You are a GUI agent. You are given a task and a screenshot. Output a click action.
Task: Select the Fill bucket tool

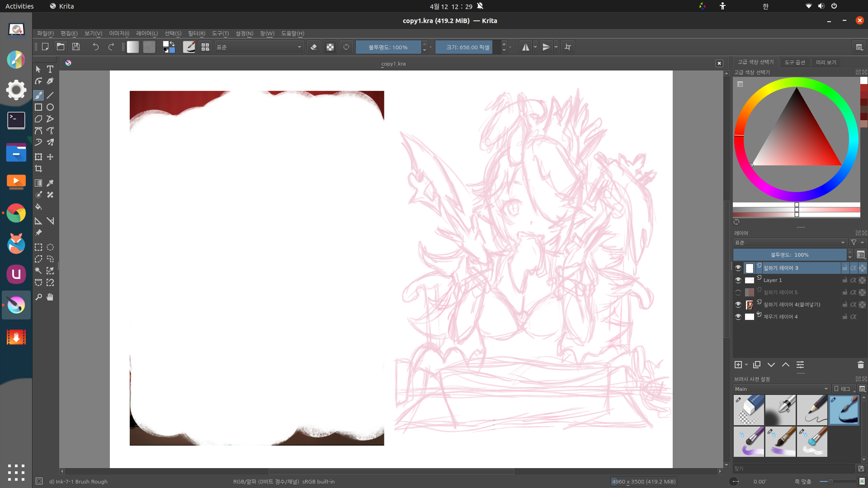(38, 206)
